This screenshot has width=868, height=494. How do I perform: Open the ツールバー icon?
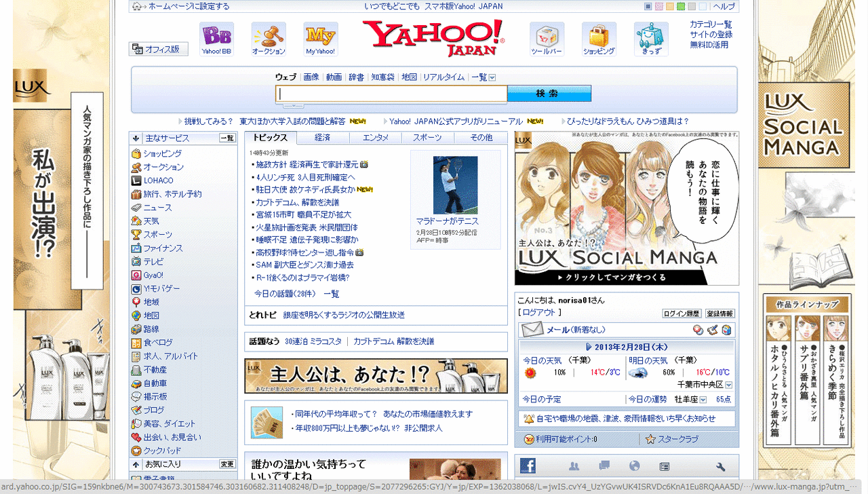pos(547,39)
